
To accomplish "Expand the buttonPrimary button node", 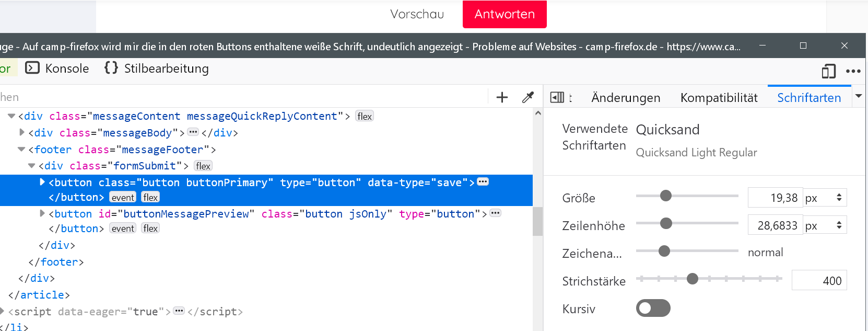I will (x=42, y=182).
